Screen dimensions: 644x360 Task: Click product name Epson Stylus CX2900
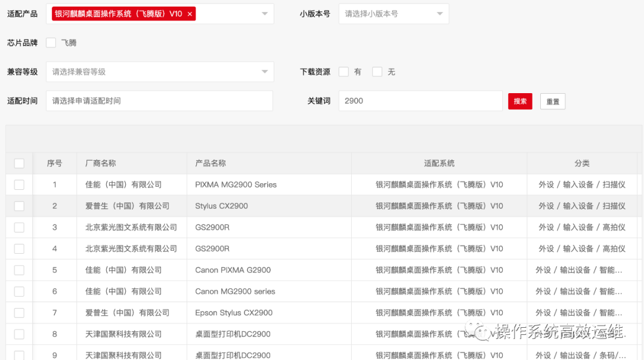[x=234, y=313]
